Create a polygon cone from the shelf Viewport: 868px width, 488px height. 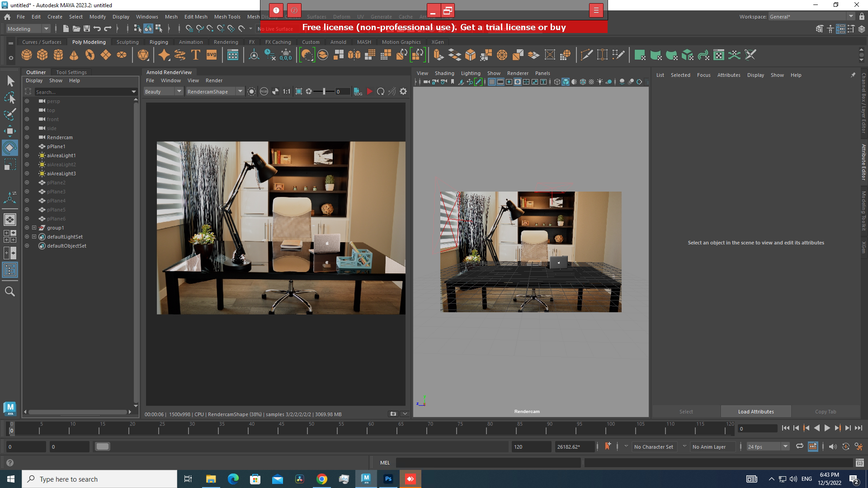[x=74, y=55]
